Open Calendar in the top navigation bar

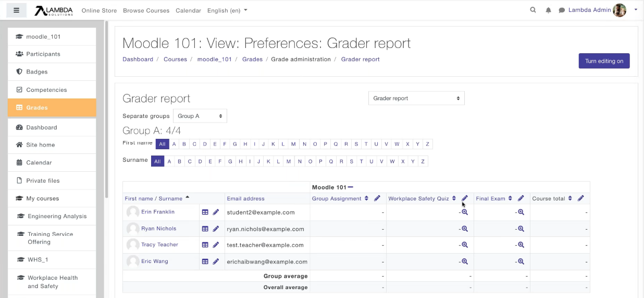pyautogui.click(x=188, y=10)
